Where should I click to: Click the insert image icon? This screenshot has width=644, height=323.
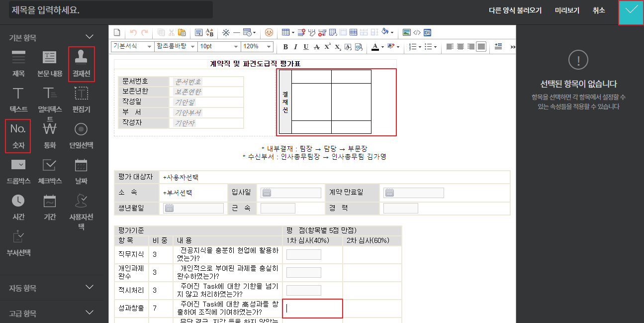[407, 32]
